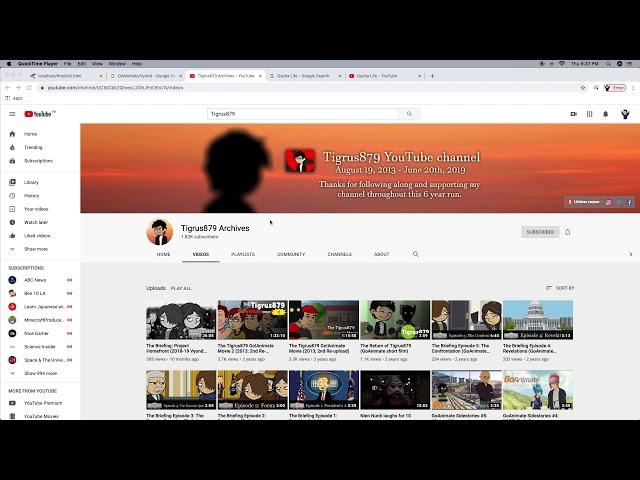Screen dimensions: 640x480
Task: Open YouTube Movies in the sidebar
Action: (40, 416)
